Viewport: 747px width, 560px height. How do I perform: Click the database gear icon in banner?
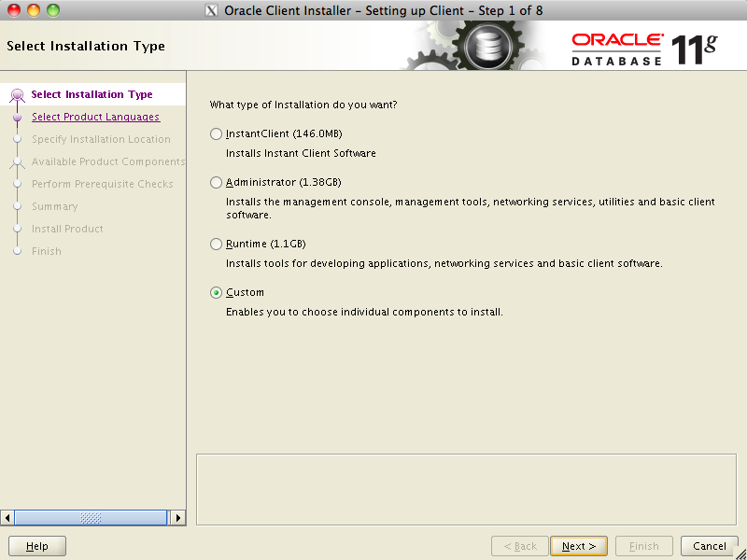(488, 47)
